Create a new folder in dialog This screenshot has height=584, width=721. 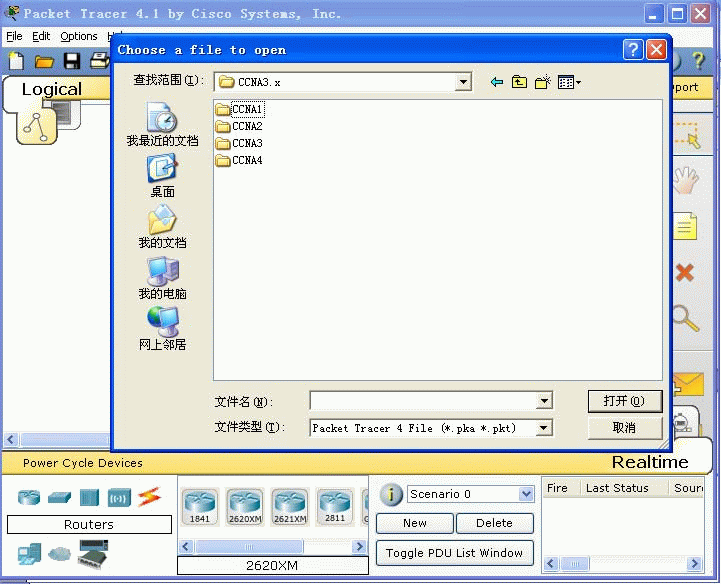tap(543, 82)
